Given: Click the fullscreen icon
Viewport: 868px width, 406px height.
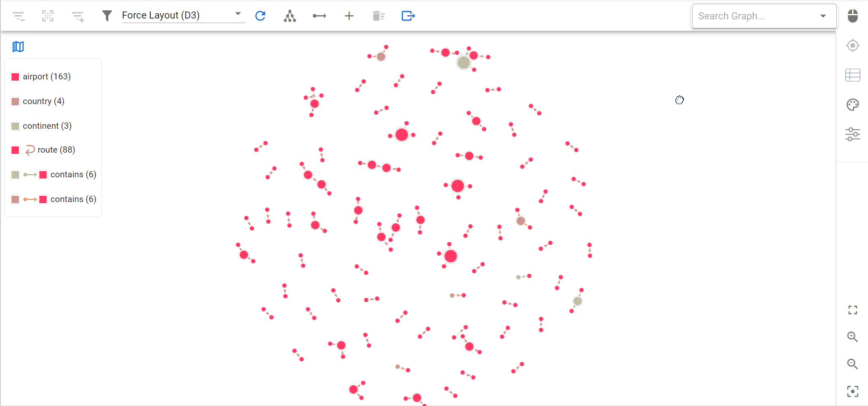Looking at the screenshot, I should pyautogui.click(x=853, y=310).
